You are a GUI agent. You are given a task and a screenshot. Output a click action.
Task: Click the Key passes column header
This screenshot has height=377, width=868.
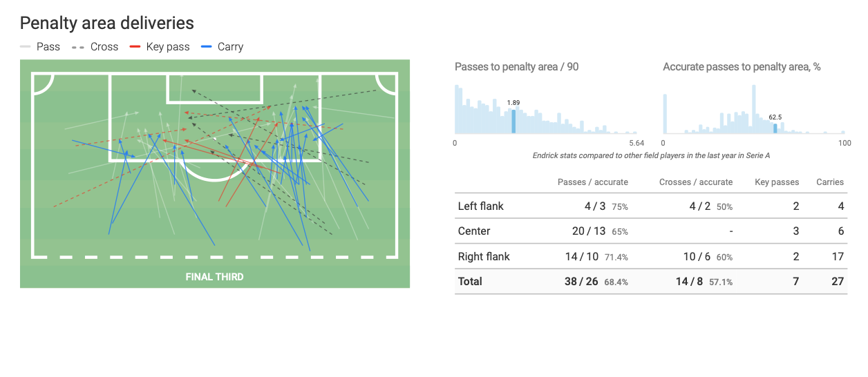[x=777, y=182]
